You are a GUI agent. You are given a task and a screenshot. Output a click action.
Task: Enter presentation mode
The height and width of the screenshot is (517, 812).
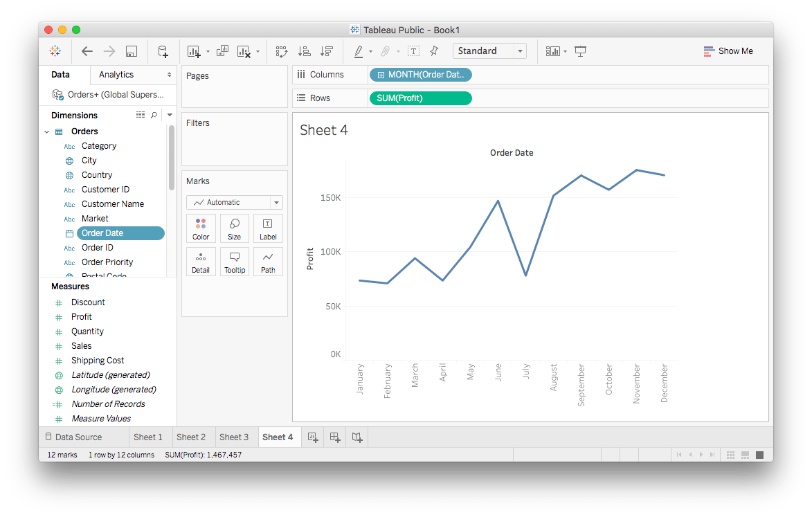580,51
